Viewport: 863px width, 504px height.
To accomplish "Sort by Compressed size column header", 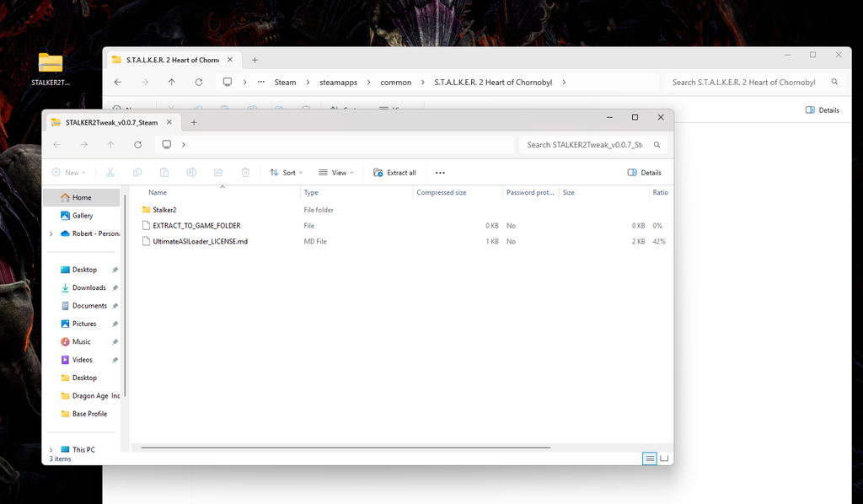I will click(442, 192).
